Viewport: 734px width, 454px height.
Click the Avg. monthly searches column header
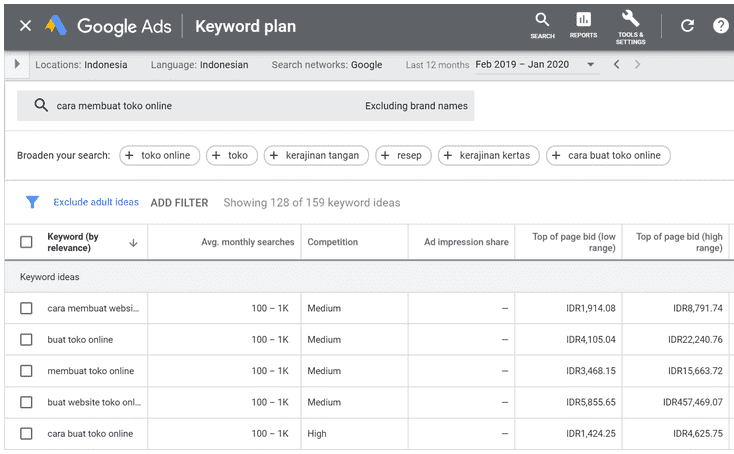point(247,242)
